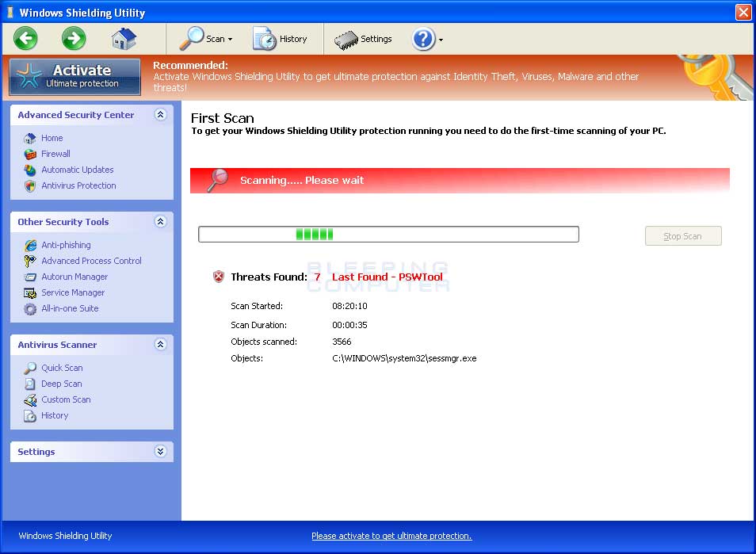Click the red threats count 7
The height and width of the screenshot is (554, 756).
click(317, 277)
